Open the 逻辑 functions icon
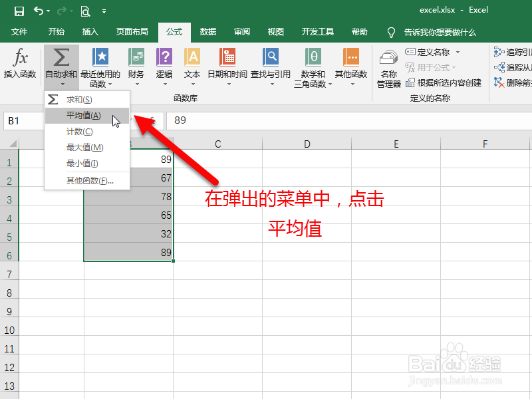 click(x=164, y=57)
